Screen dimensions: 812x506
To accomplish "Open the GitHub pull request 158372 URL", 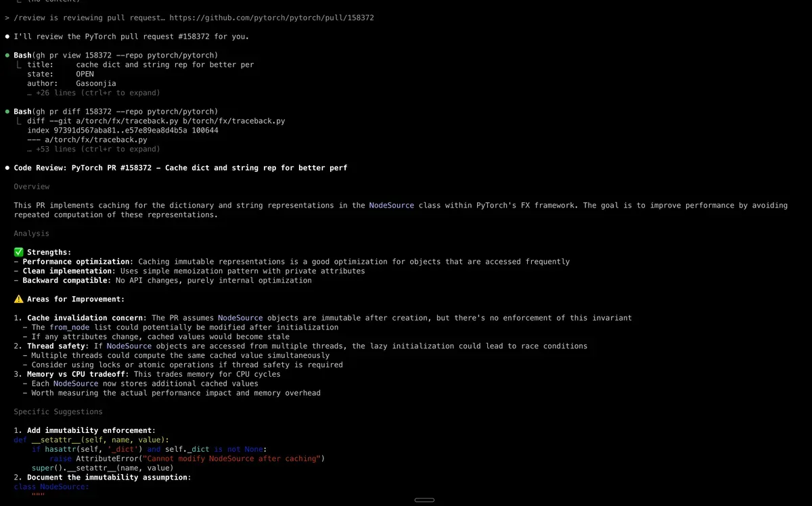I will click(x=271, y=18).
